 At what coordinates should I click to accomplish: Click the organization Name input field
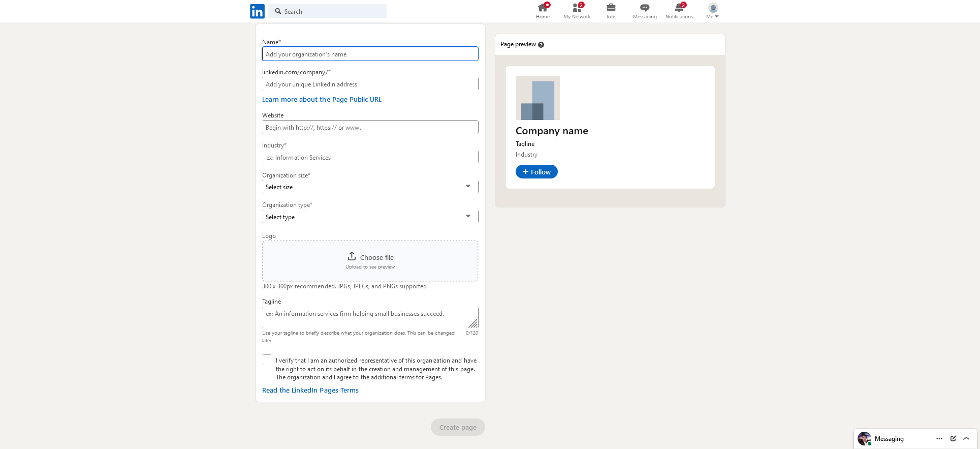370,54
